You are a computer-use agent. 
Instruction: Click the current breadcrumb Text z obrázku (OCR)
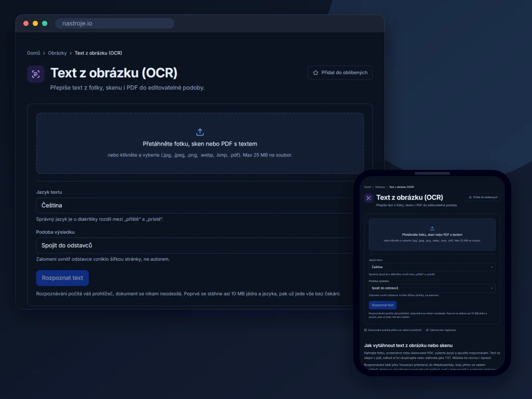(98, 53)
